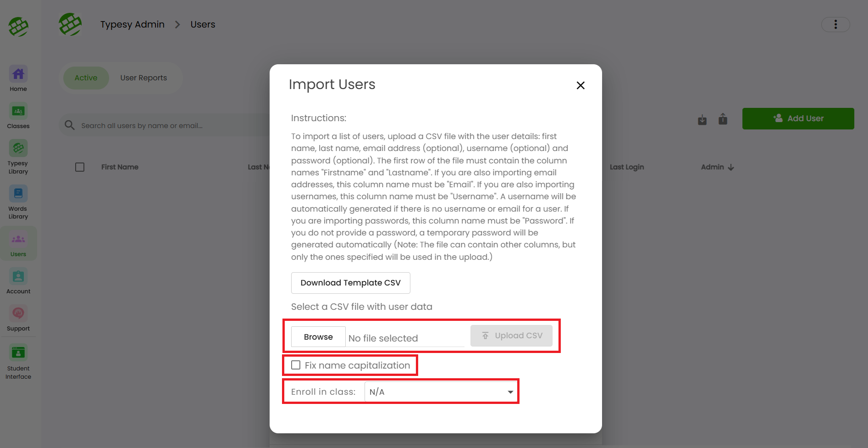Click the Download Template CSV button

[350, 283]
